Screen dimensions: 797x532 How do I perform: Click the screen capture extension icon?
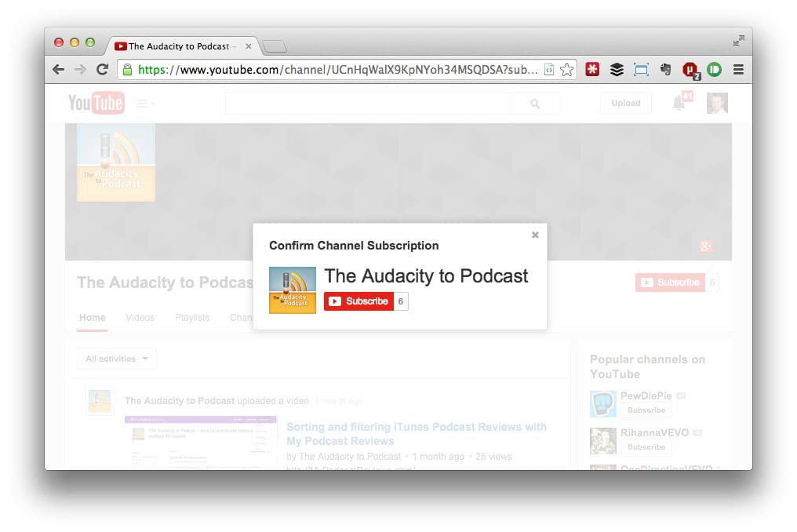click(641, 69)
